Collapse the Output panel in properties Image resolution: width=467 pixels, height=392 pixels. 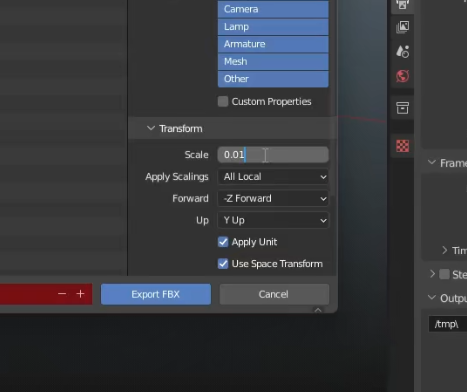coord(432,297)
